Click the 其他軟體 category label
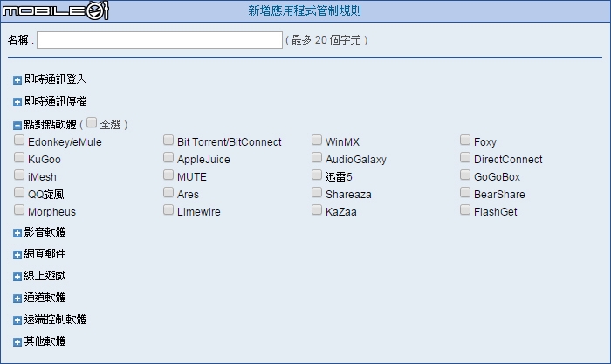The width and height of the screenshot is (611, 364). (x=45, y=341)
